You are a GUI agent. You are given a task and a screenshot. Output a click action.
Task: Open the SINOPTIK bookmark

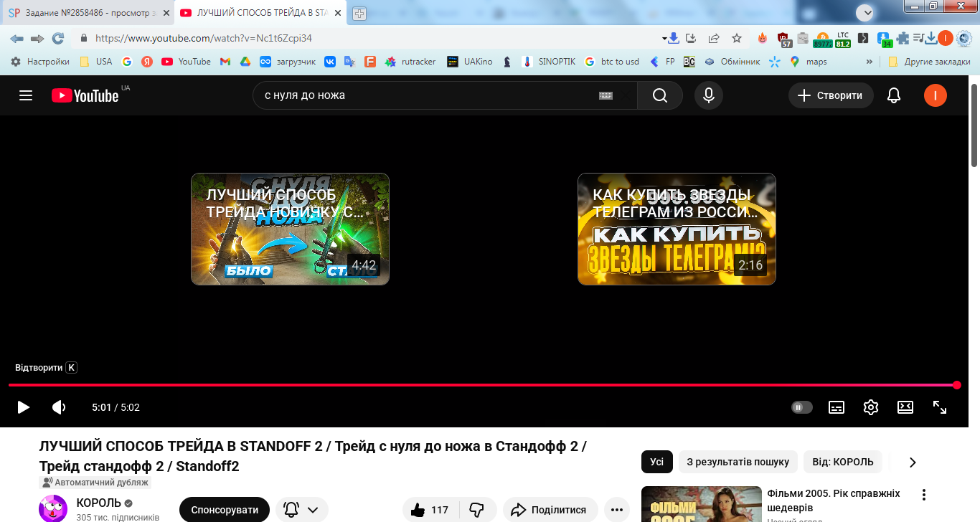[549, 62]
